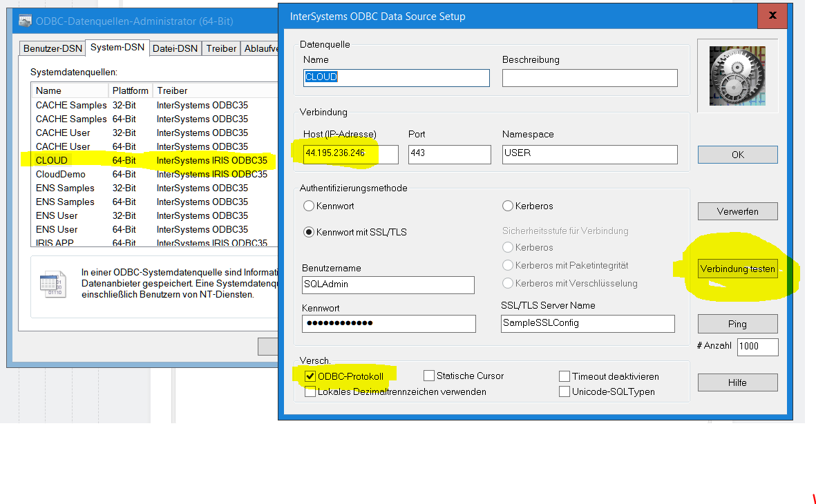The width and height of the screenshot is (816, 504).
Task: Click the ODBC Administrator title bar icon
Action: tap(24, 21)
